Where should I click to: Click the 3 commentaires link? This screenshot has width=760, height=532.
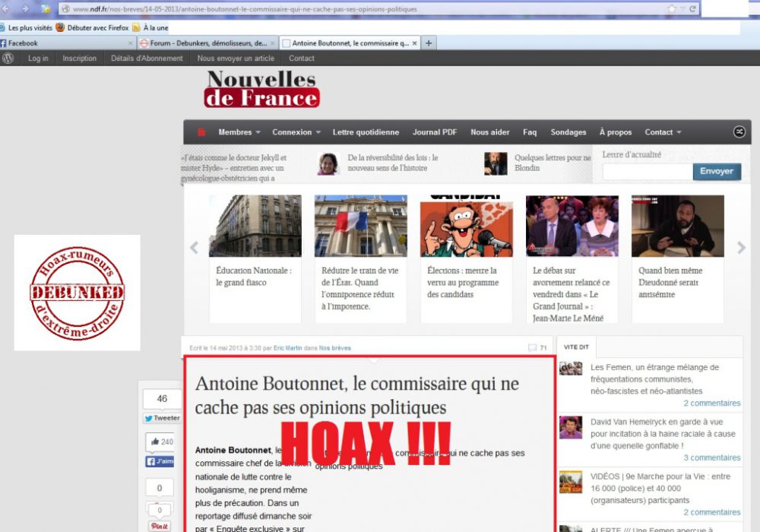coord(711,458)
